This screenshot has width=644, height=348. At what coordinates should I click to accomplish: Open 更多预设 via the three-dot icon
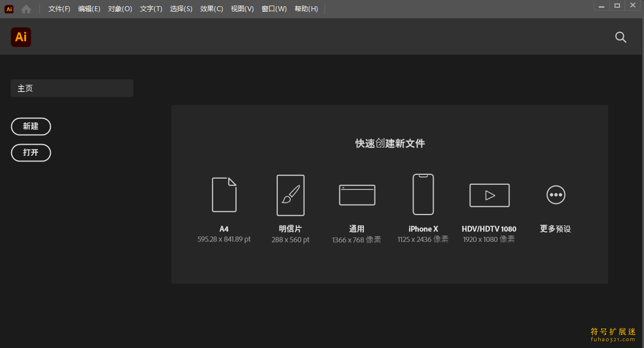555,195
